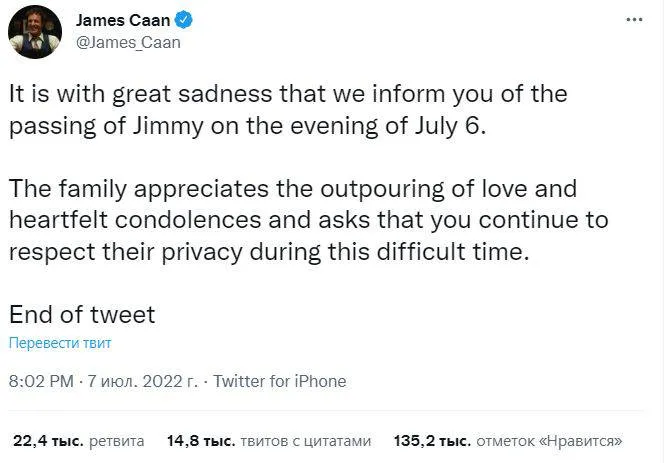
Task: View the 135,2 тыс. Нравится likes list
Action: (x=508, y=441)
